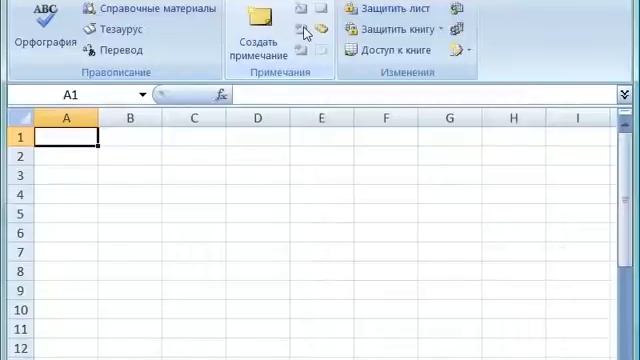Select column A header
The width and height of the screenshot is (640, 360).
pos(66,118)
